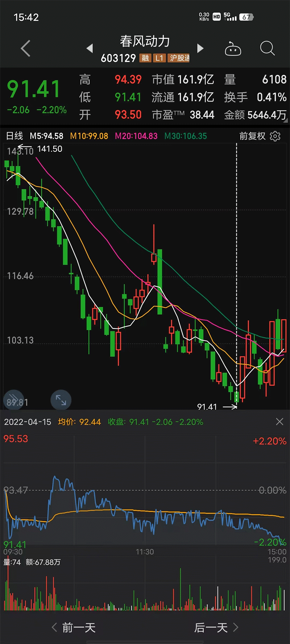Tap the L1 level badge
The image size is (290, 644).
[x=159, y=58]
